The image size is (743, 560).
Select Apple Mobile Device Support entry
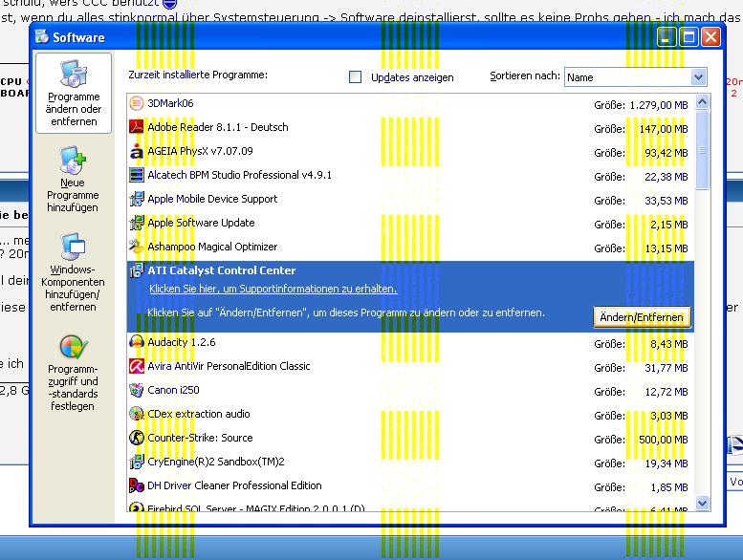click(x=410, y=200)
